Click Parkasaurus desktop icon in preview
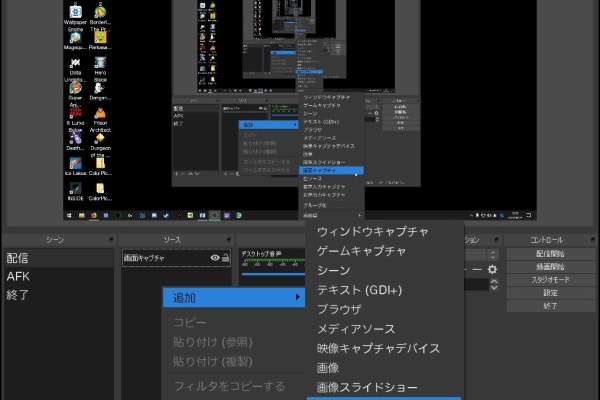The image size is (600, 400). [x=100, y=41]
